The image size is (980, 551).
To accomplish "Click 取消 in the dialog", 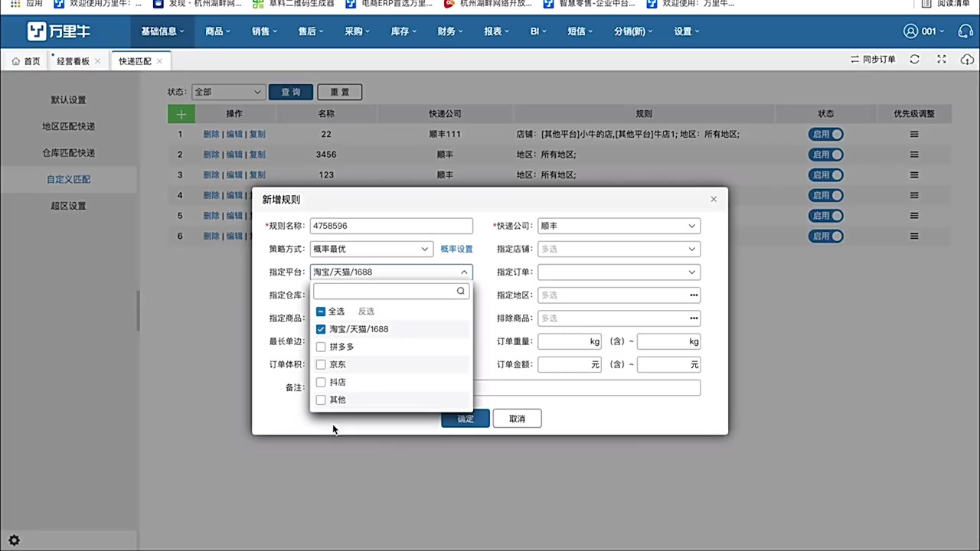I will (518, 419).
